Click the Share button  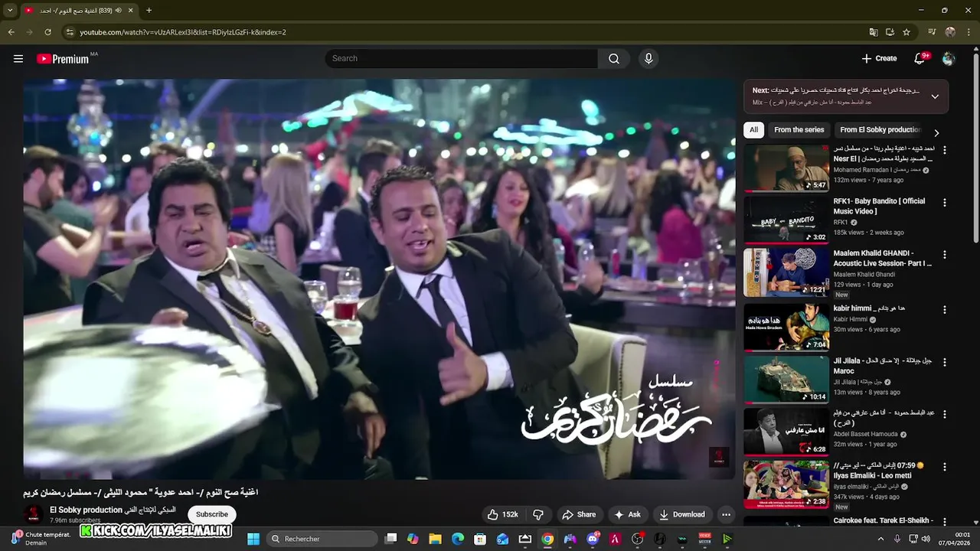578,514
